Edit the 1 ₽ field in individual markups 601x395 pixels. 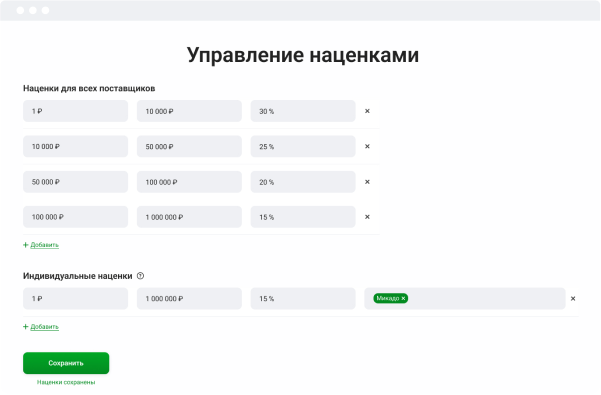[x=76, y=298]
